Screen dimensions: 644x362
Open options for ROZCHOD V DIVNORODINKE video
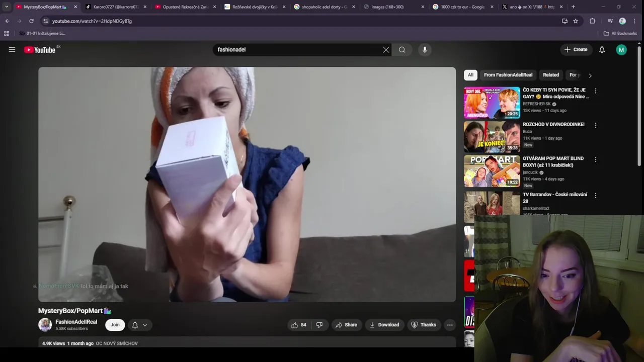tap(596, 125)
